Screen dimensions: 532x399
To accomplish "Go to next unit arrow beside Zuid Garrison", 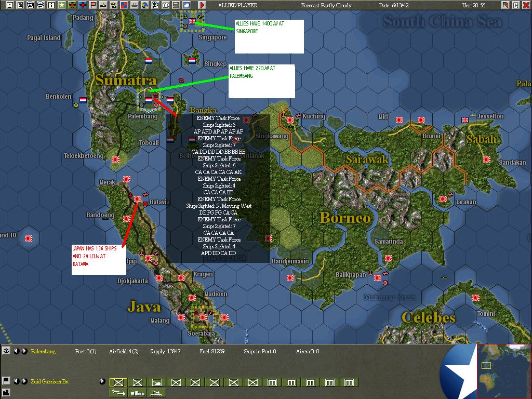I will [x=24, y=381].
